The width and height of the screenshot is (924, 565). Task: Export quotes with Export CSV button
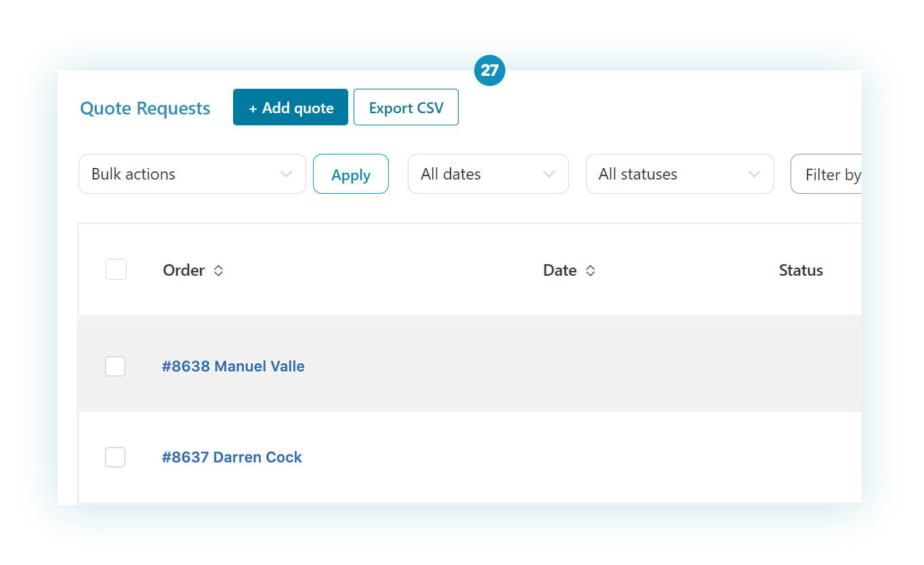coord(406,107)
